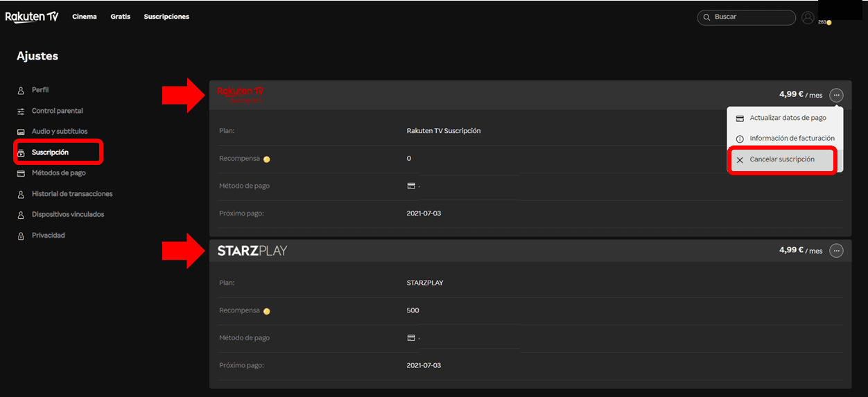Click the Perfil person icon
This screenshot has width=868, height=397.
coord(21,91)
